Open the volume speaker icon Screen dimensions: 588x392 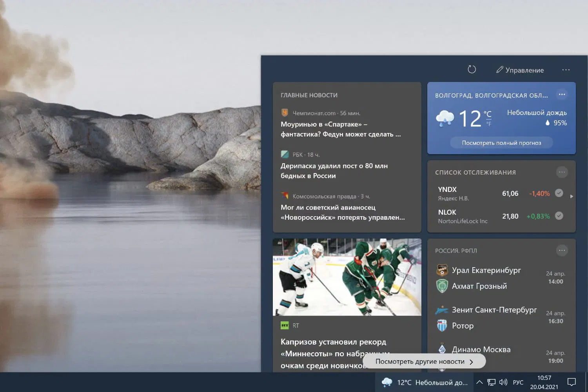click(x=503, y=382)
